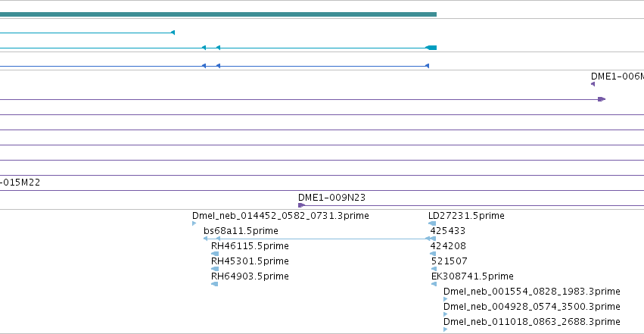Click the glyph below LD27231.5prime

coord(432,223)
